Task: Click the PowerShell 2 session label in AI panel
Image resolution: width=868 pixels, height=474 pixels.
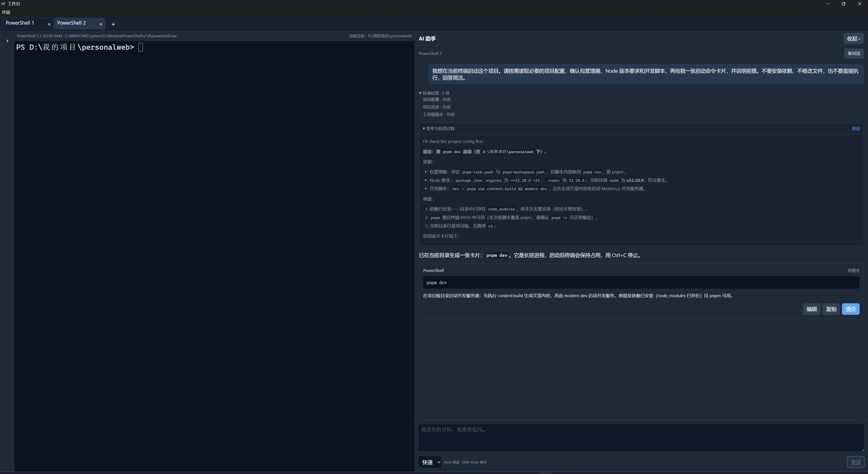Action: tap(430, 54)
